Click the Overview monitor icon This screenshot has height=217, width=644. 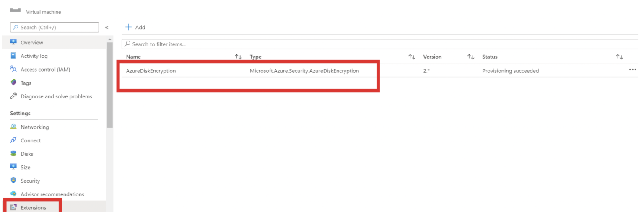click(13, 42)
